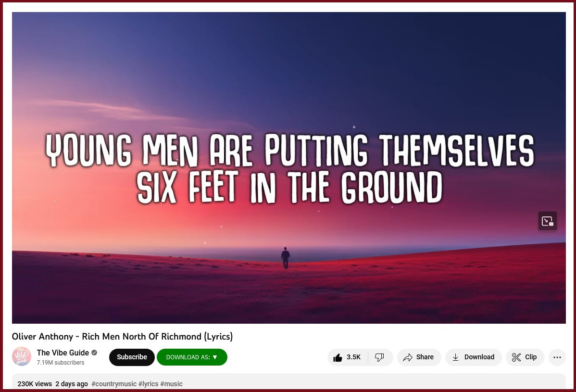Click the verified badge next to channel name
This screenshot has width=576, height=392.
click(x=94, y=353)
